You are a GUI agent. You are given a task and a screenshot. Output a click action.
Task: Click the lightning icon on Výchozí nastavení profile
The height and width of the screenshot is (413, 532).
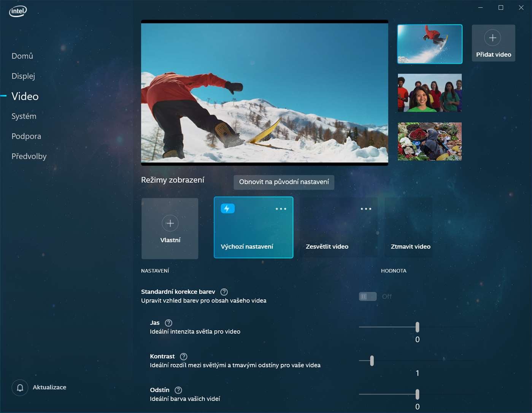[x=227, y=208]
